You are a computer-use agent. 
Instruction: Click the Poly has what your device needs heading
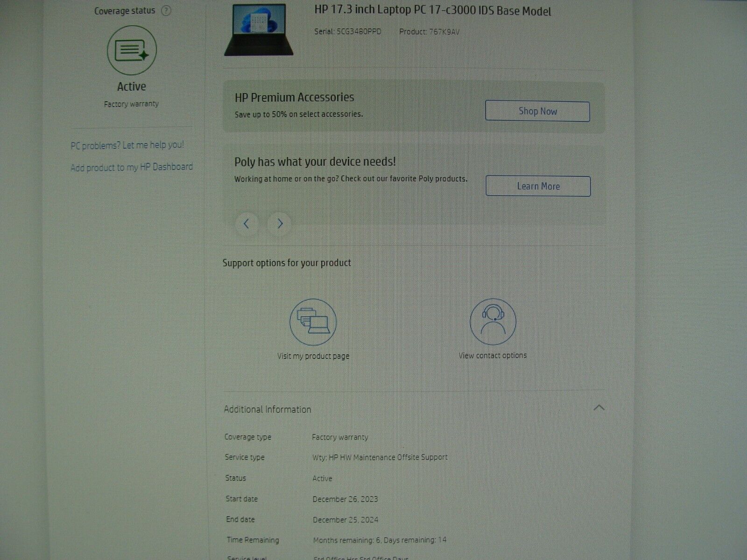pos(315,162)
